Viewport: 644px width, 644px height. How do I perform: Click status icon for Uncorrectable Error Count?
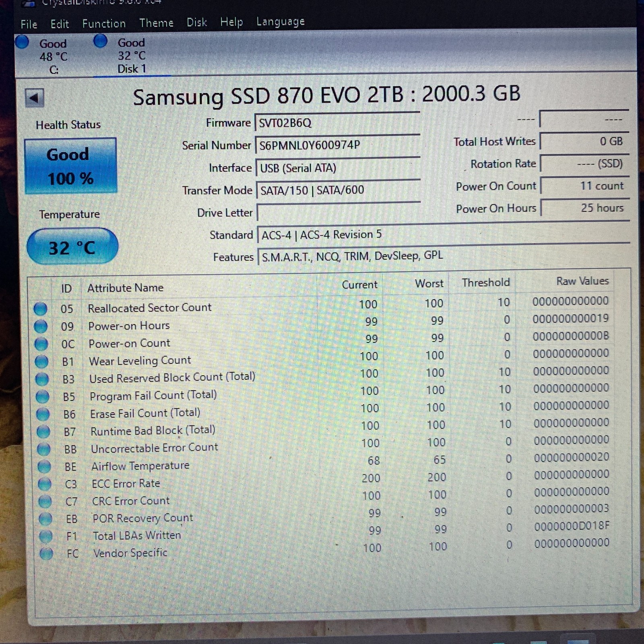pyautogui.click(x=43, y=449)
